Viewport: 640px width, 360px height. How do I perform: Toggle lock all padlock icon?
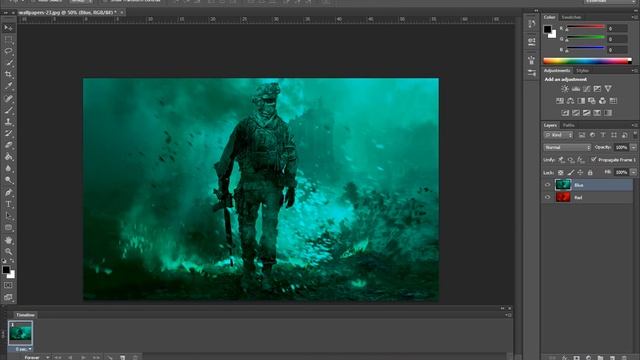(x=590, y=173)
